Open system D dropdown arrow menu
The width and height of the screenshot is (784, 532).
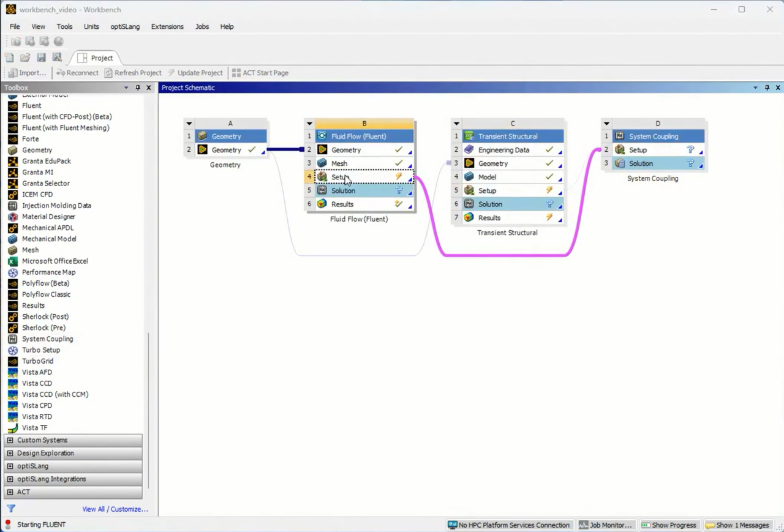point(606,124)
